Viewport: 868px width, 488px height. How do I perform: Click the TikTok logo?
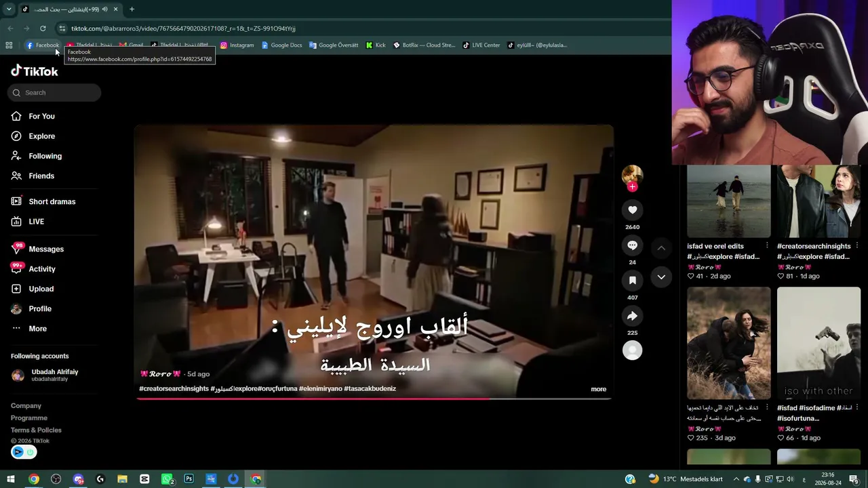(x=35, y=71)
